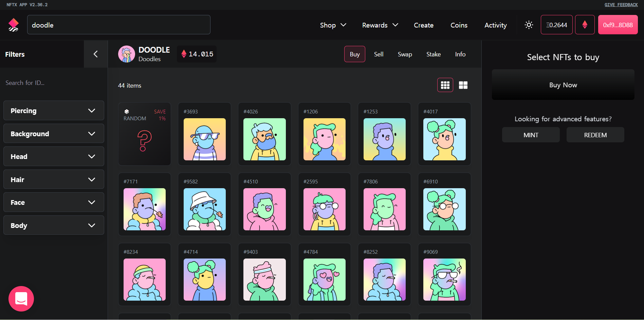The height and width of the screenshot is (320, 644).
Task: Click the doodle search field
Action: click(118, 25)
